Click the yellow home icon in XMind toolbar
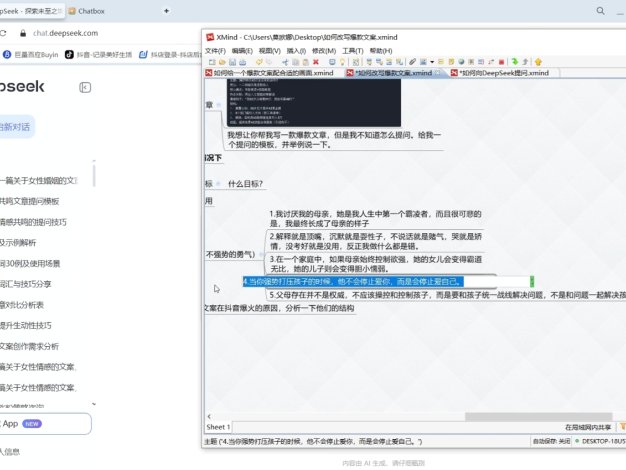Screen dimensions: 626x470 click(x=538, y=62)
